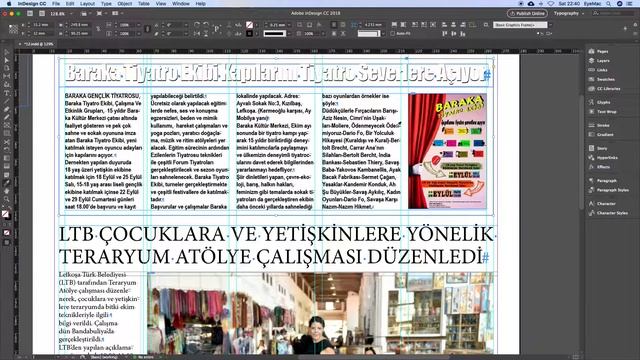Open the view options dropdown
640x360 pixels.
(86, 14)
